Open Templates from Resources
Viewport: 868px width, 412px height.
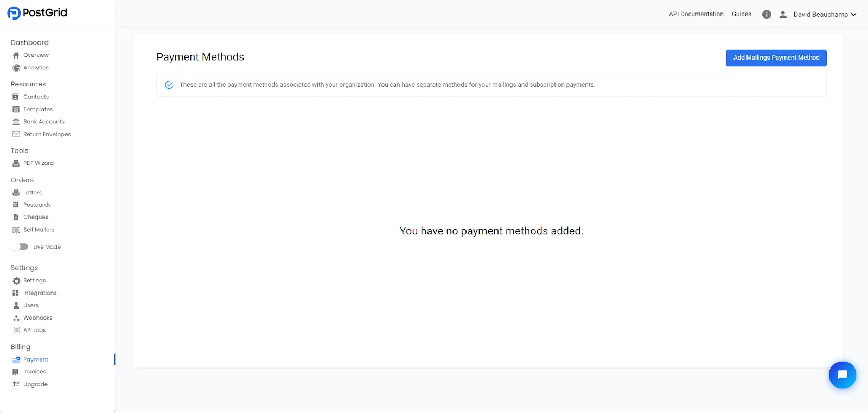click(x=38, y=110)
